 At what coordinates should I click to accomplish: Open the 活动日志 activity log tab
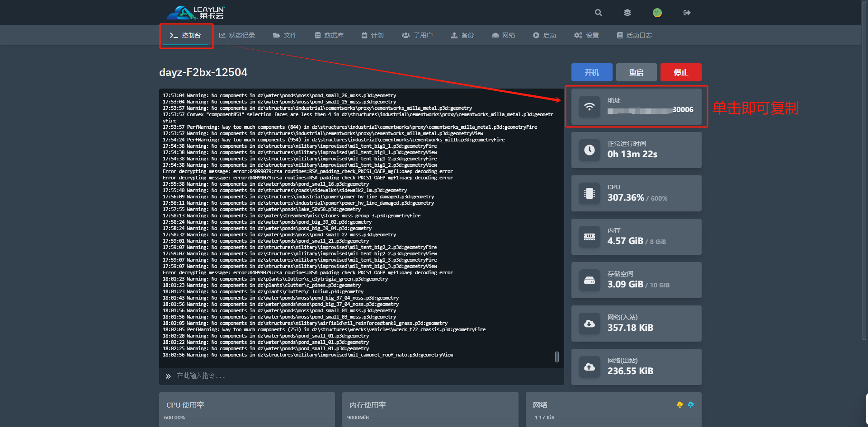(x=634, y=35)
